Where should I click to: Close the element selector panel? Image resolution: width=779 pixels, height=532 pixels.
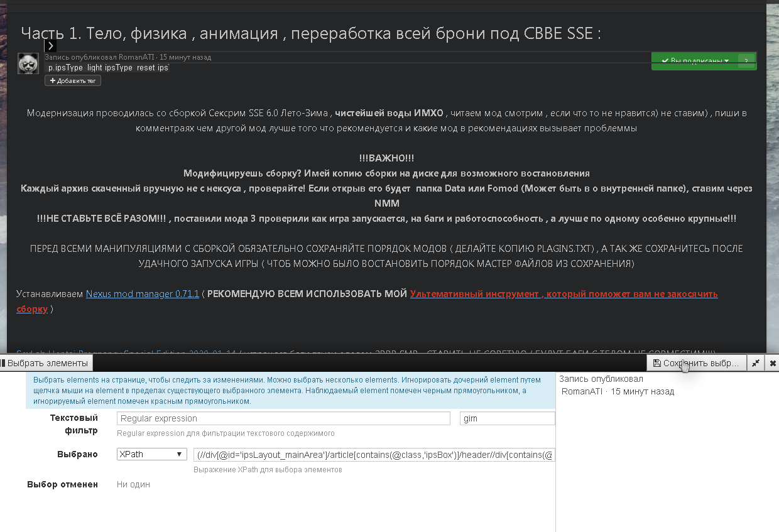(772, 363)
